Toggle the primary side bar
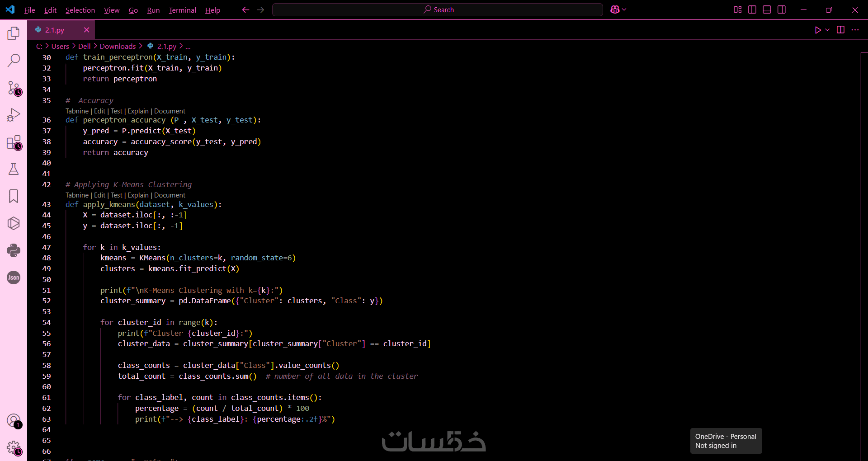 pos(752,9)
